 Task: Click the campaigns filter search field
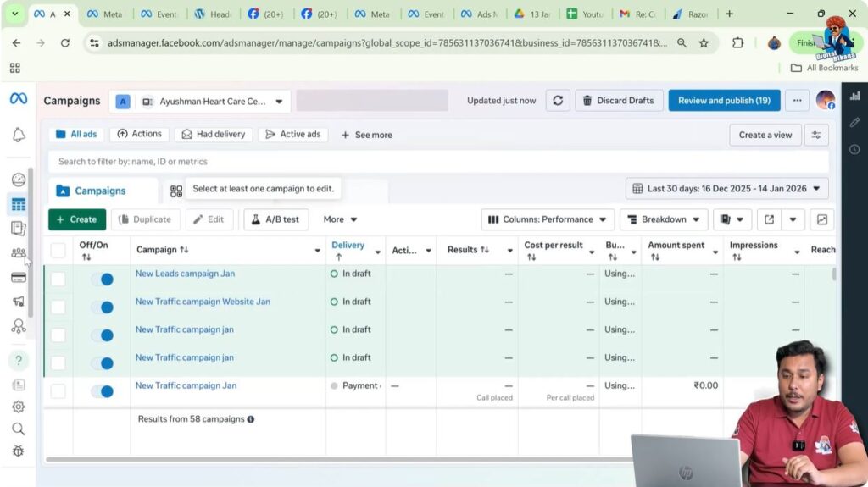pos(438,162)
